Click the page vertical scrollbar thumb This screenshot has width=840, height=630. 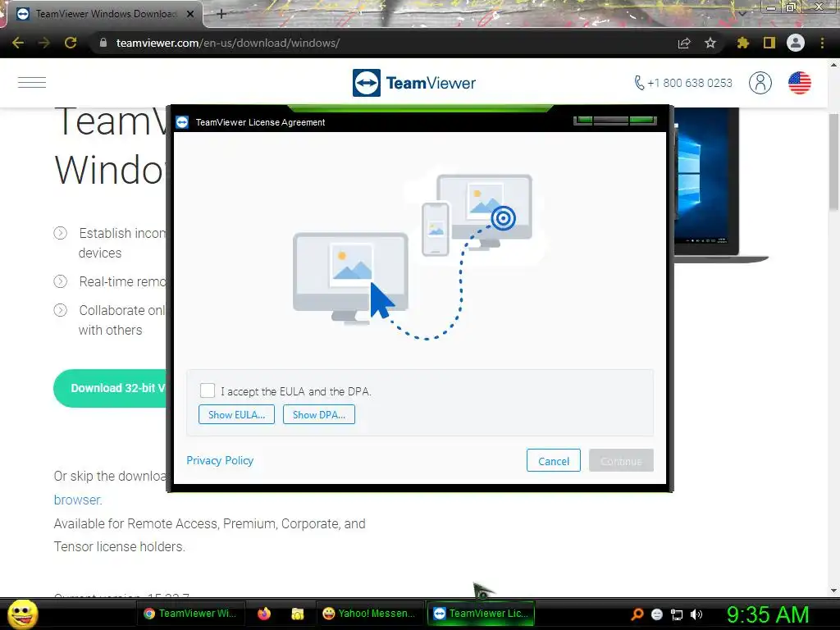(x=833, y=161)
